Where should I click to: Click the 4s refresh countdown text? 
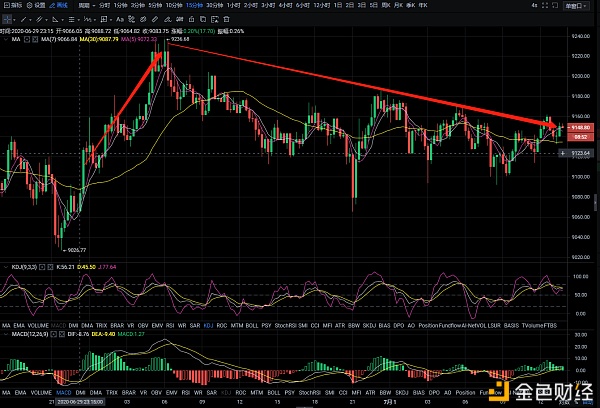tap(534, 5)
